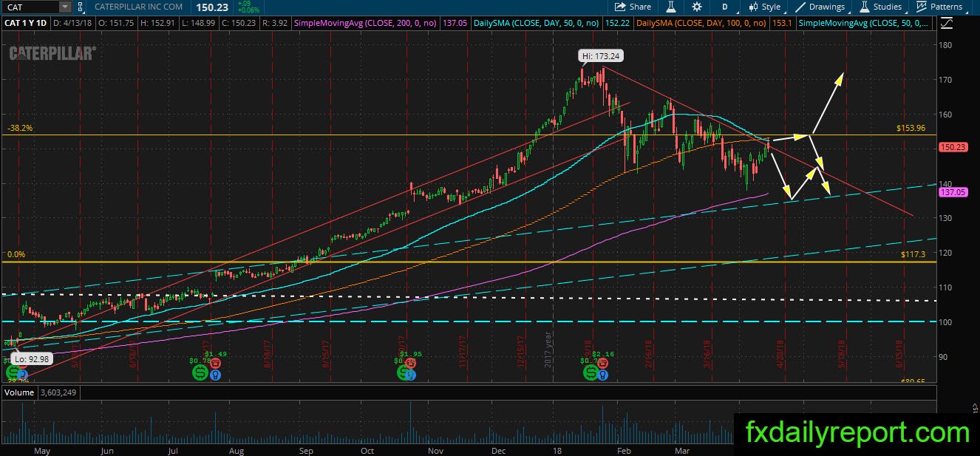Click the July blue earnings lightbulb icon

point(215,375)
